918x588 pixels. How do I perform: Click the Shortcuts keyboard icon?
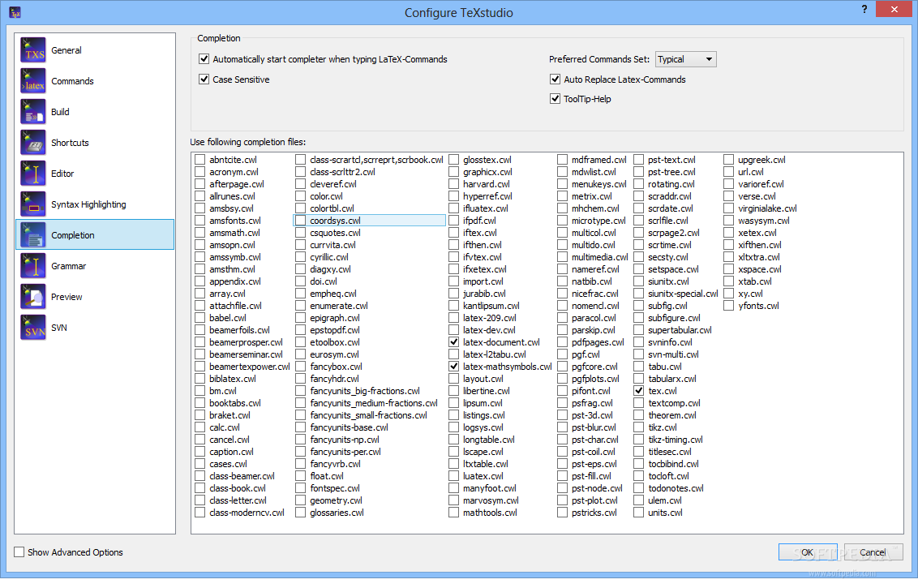click(x=33, y=142)
